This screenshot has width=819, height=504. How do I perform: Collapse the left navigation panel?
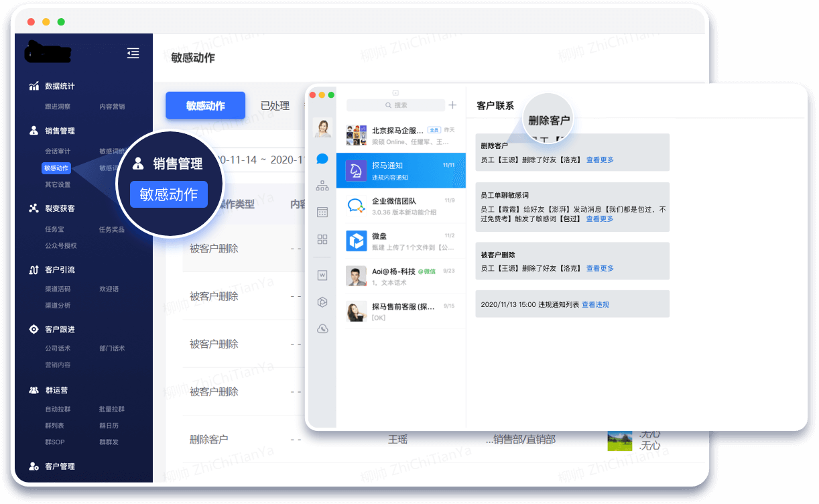133,53
